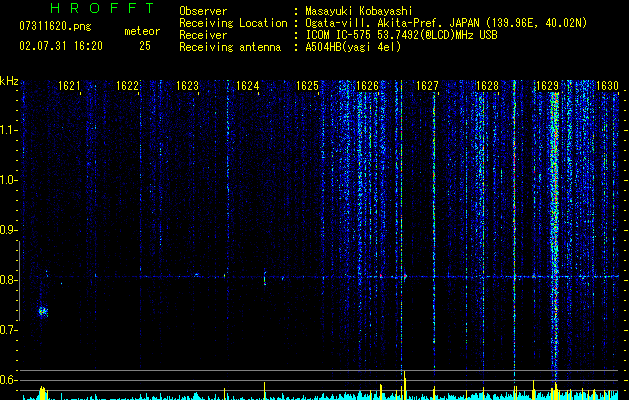Click the gray vertical range bar left of the 0.8 label
Viewport: 629px width, 400px height.
(20, 281)
